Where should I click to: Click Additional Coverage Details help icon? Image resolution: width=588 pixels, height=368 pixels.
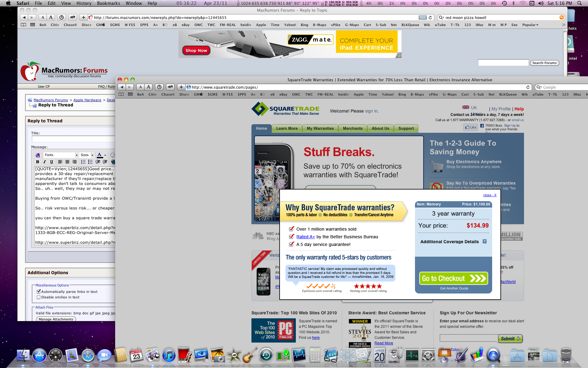click(x=484, y=242)
